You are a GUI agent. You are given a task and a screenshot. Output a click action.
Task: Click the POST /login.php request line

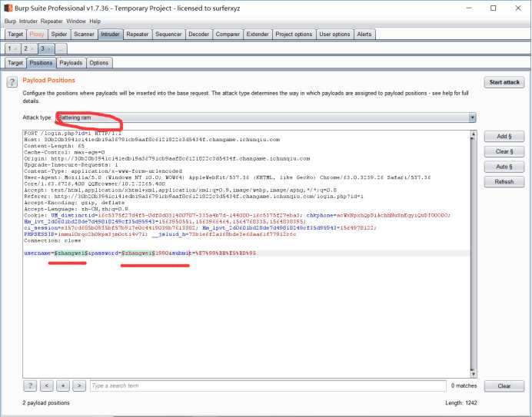tap(72, 133)
